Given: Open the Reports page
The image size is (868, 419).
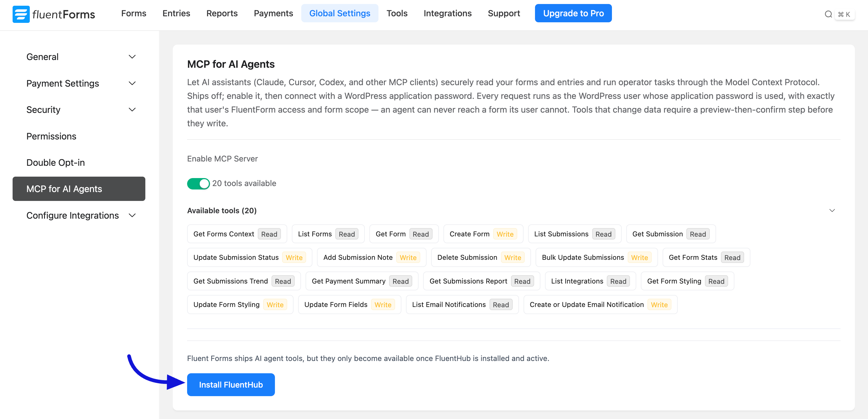Looking at the screenshot, I should coord(222,13).
